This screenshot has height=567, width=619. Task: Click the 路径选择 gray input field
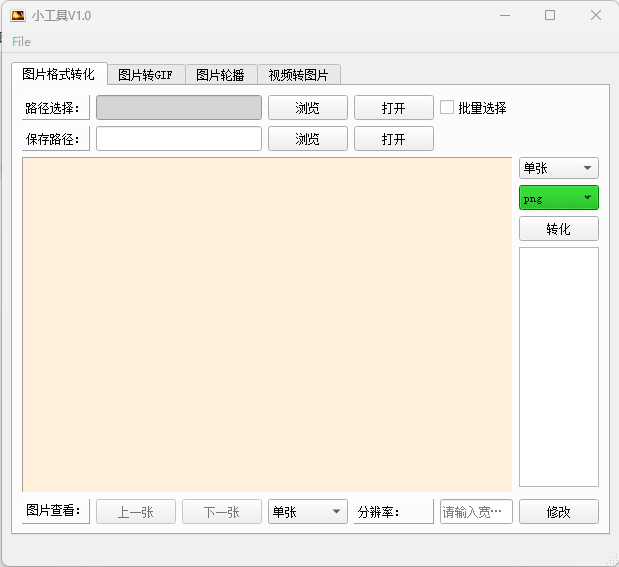[179, 107]
